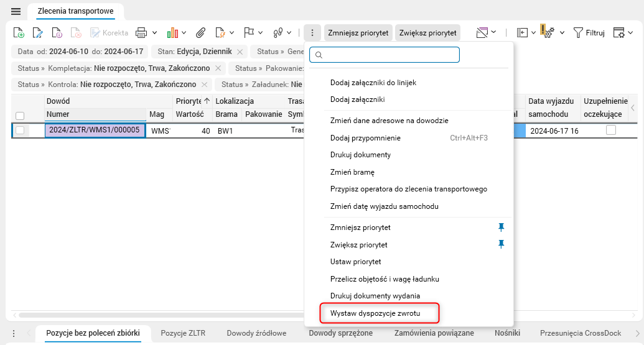Image resolution: width=644 pixels, height=345 pixels.
Task: Open attachments with the paperclip icon
Action: point(200,33)
